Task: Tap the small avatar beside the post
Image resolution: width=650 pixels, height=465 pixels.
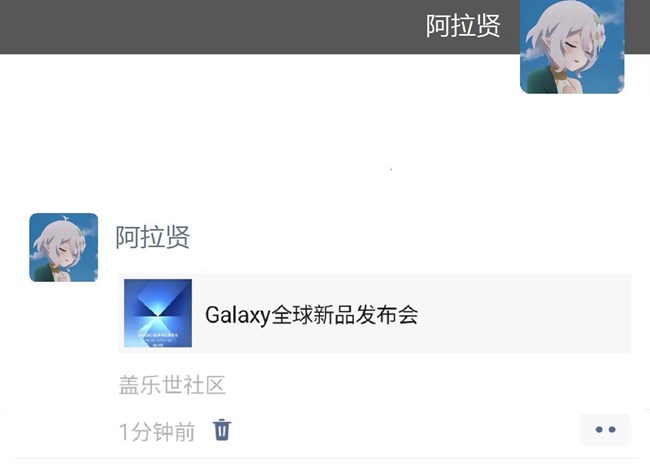Action: 64,247
